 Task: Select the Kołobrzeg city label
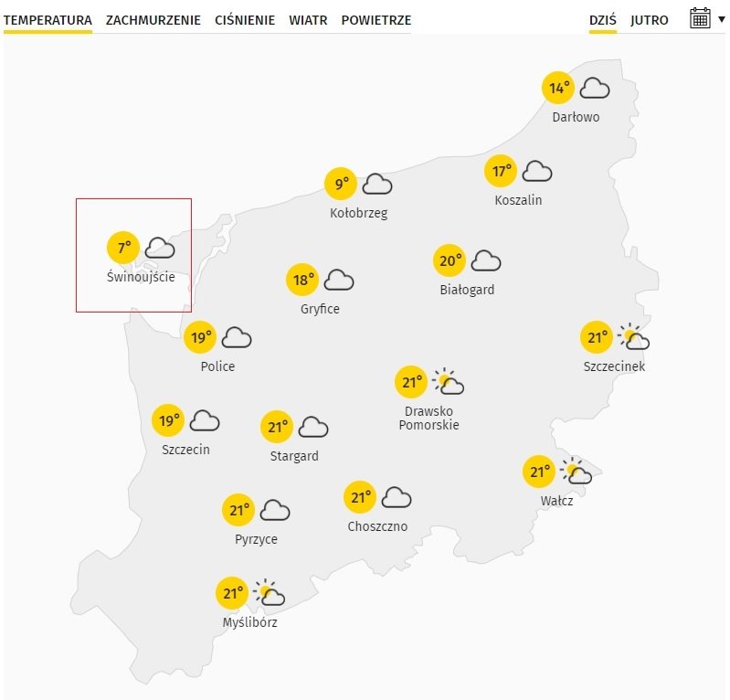(358, 213)
